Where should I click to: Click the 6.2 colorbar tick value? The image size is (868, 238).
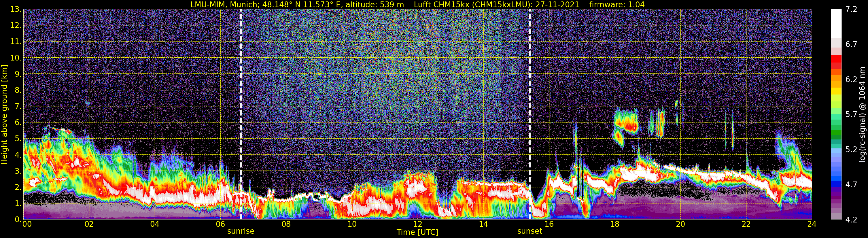coord(852,80)
